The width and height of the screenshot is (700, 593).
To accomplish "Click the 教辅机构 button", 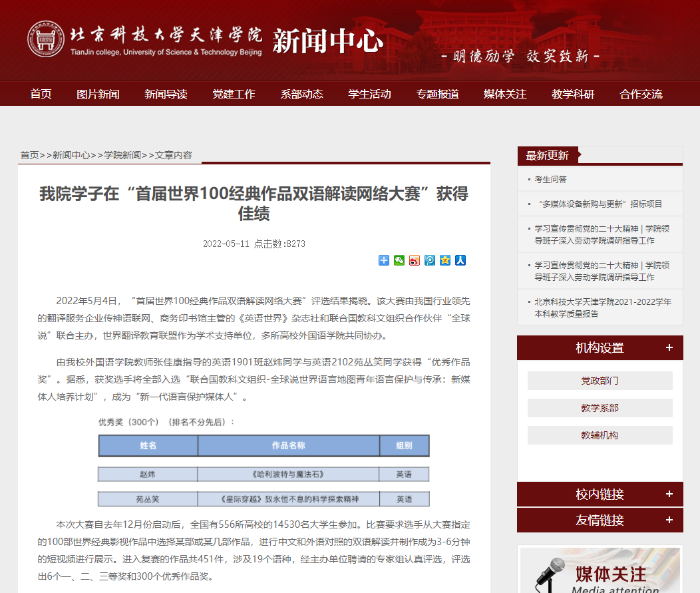I will pos(600,435).
